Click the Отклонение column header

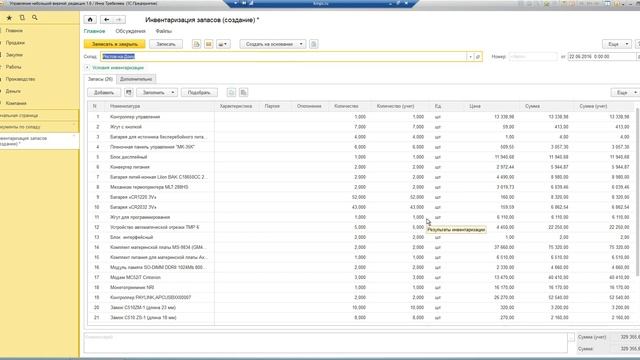[309, 106]
